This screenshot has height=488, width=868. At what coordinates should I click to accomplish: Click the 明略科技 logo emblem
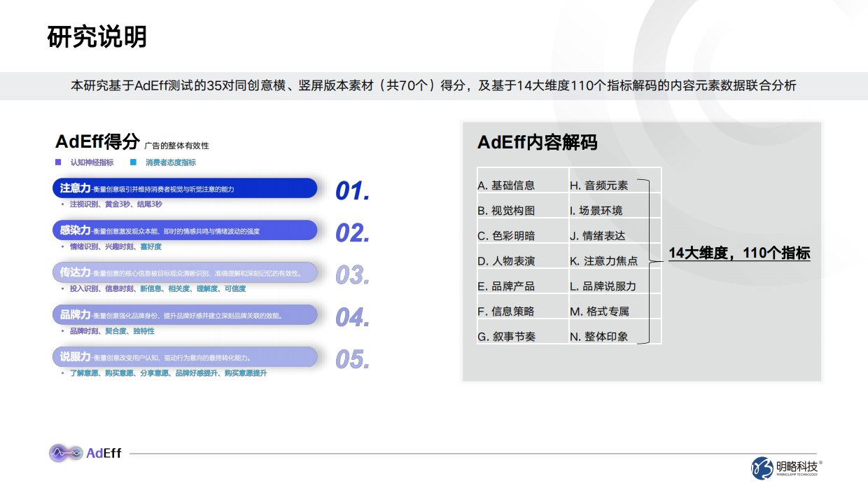coord(762,468)
